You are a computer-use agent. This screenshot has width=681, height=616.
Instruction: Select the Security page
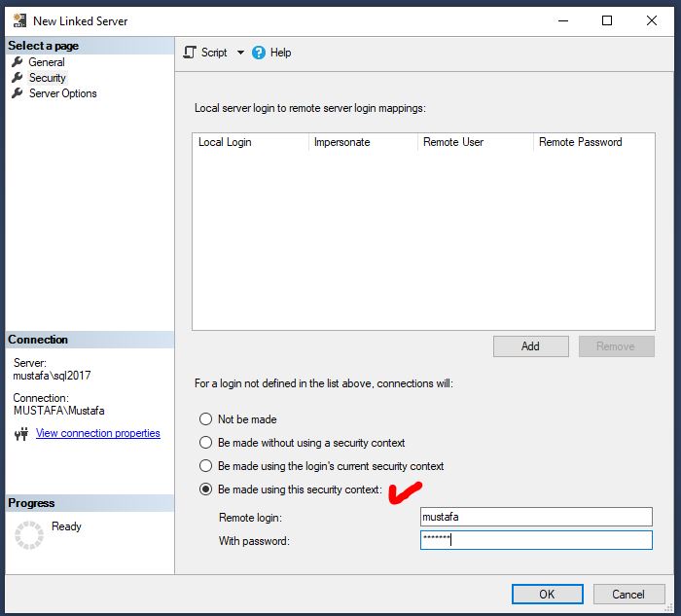point(48,78)
